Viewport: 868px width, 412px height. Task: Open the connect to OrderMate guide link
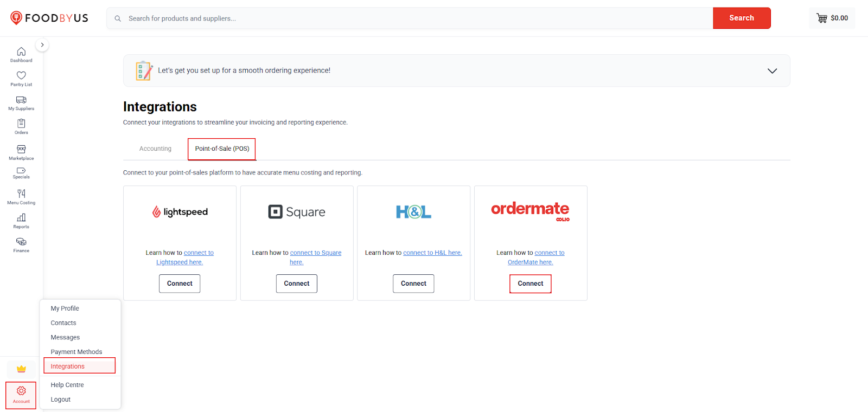536,257
